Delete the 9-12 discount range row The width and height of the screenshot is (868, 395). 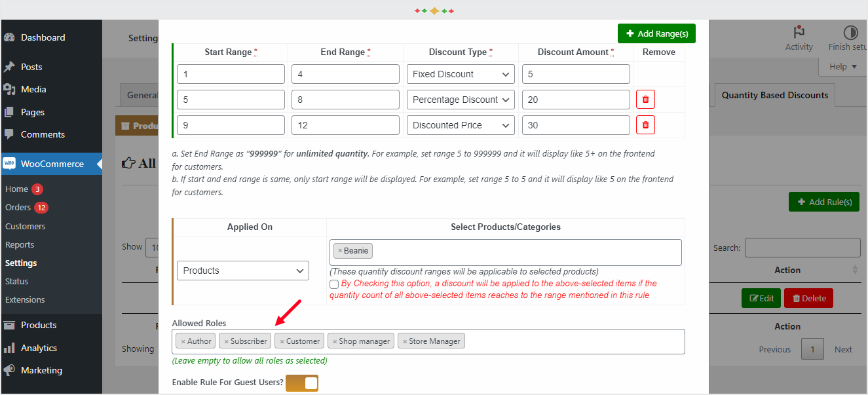point(645,124)
